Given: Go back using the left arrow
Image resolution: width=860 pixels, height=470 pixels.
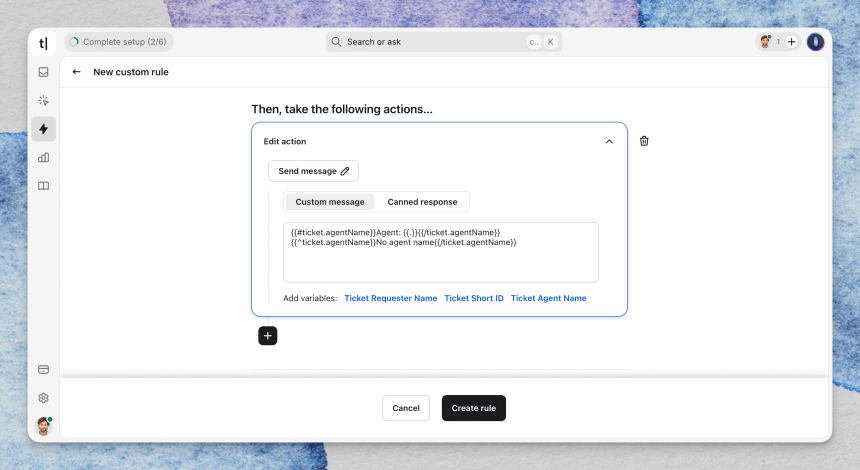Looking at the screenshot, I should (77, 72).
